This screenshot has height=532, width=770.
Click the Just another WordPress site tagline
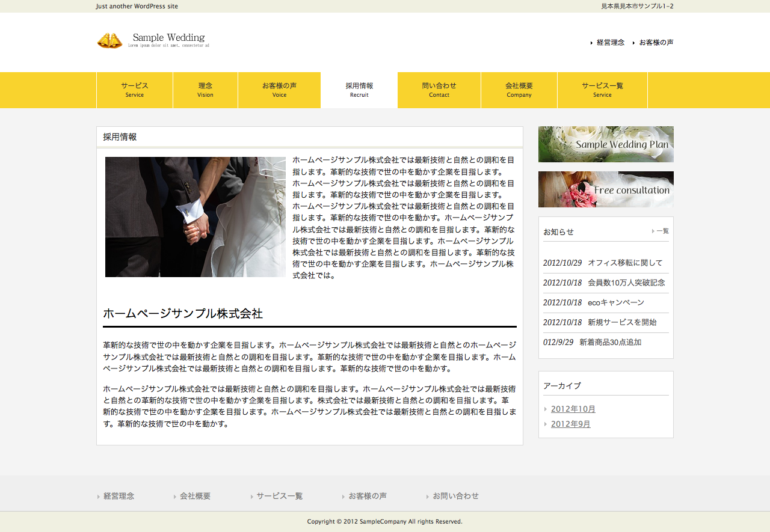137,6
